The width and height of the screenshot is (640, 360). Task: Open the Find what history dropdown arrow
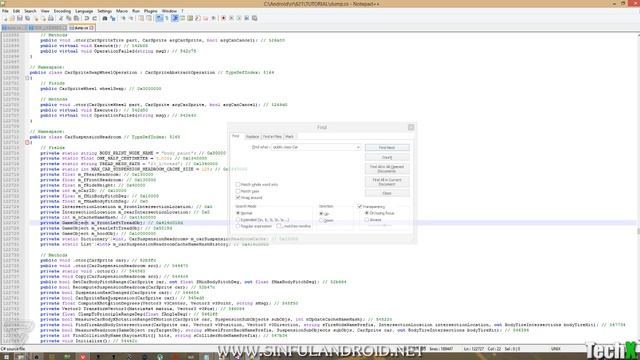pos(358,147)
